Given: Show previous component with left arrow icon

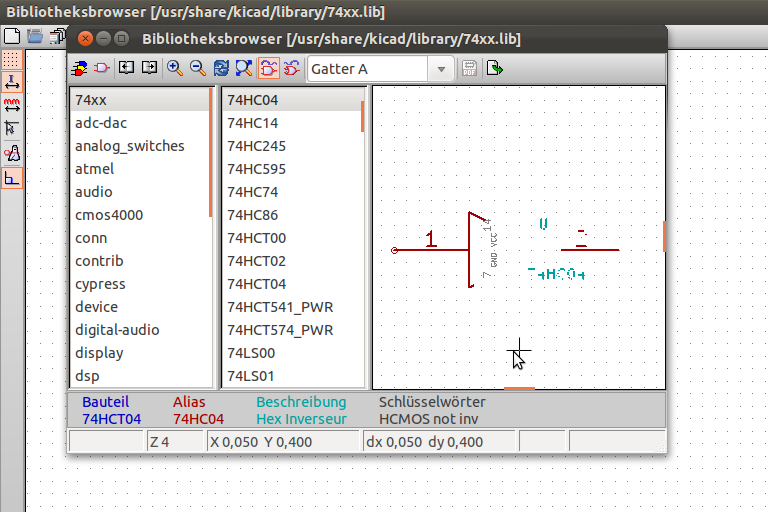Looking at the screenshot, I should (126, 69).
